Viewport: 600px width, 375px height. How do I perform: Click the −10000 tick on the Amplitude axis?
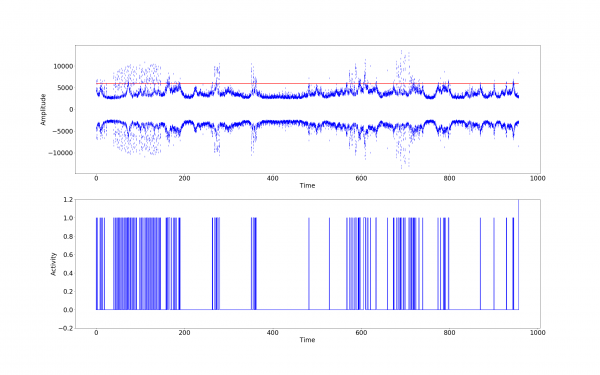[x=60, y=153]
